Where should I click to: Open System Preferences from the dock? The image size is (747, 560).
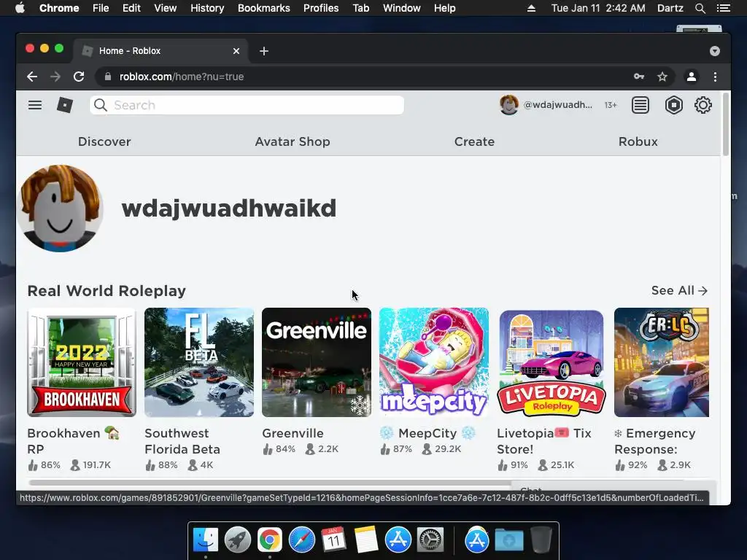tap(430, 540)
